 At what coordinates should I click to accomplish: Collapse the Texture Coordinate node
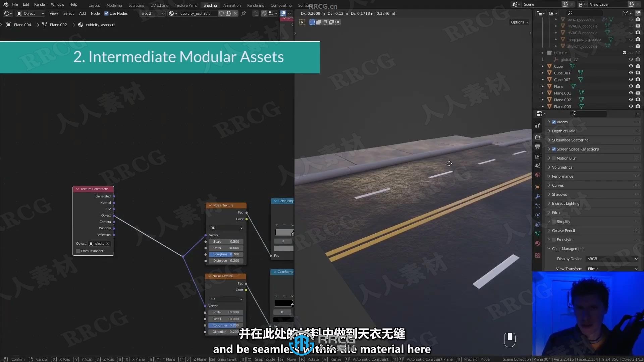tap(77, 189)
